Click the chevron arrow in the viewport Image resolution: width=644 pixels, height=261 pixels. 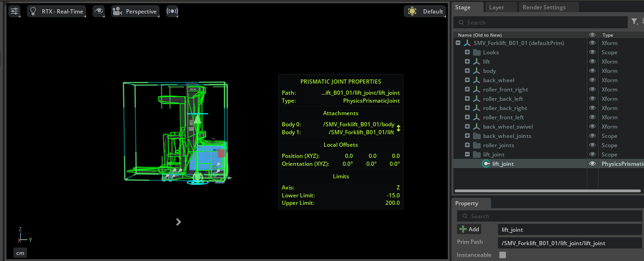(x=179, y=222)
